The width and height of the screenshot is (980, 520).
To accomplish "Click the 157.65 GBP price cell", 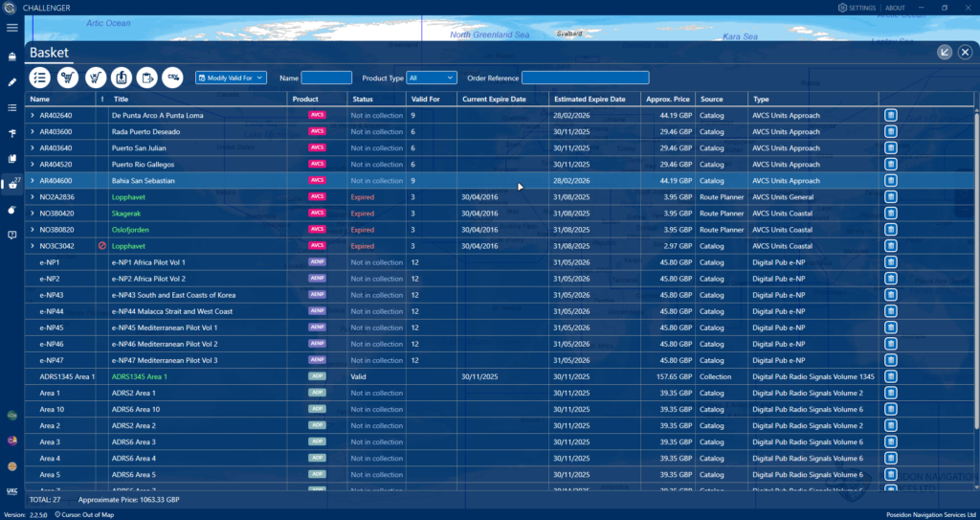I will coord(674,376).
